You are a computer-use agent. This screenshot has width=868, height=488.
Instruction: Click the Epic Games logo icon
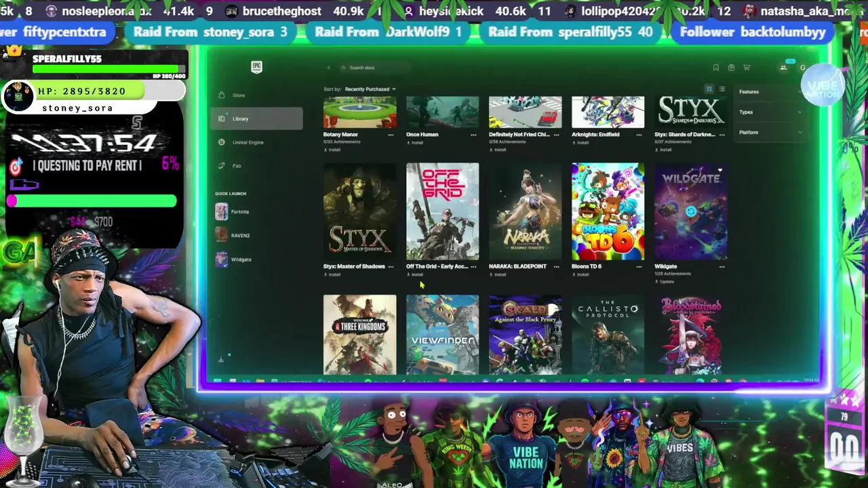click(x=256, y=66)
